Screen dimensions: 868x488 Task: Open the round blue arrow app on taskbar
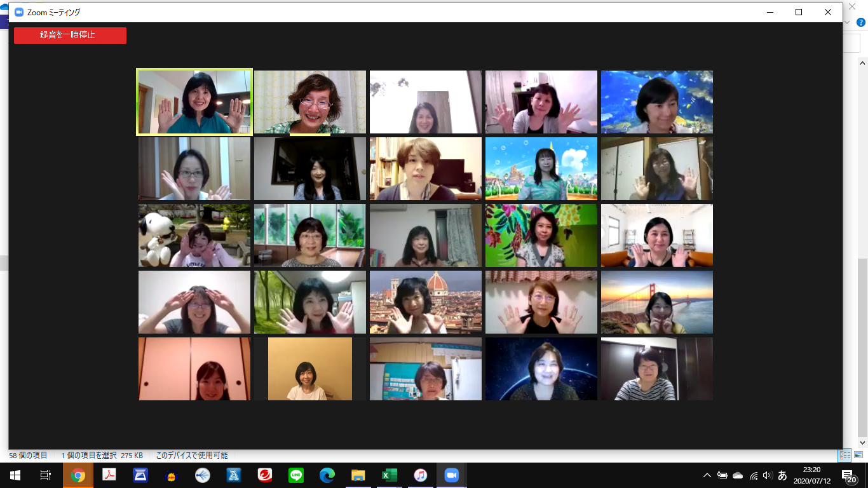[203, 475]
